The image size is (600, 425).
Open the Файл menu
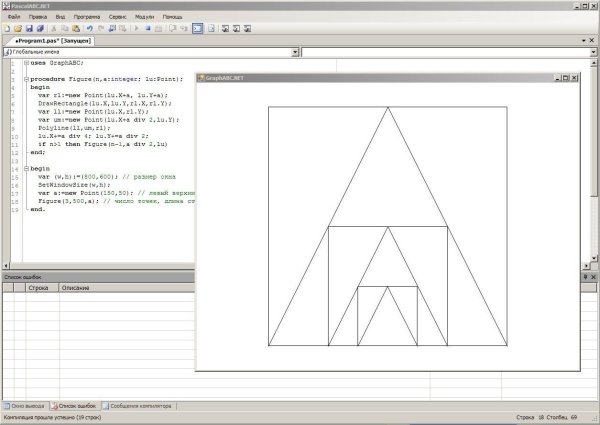click(x=13, y=17)
